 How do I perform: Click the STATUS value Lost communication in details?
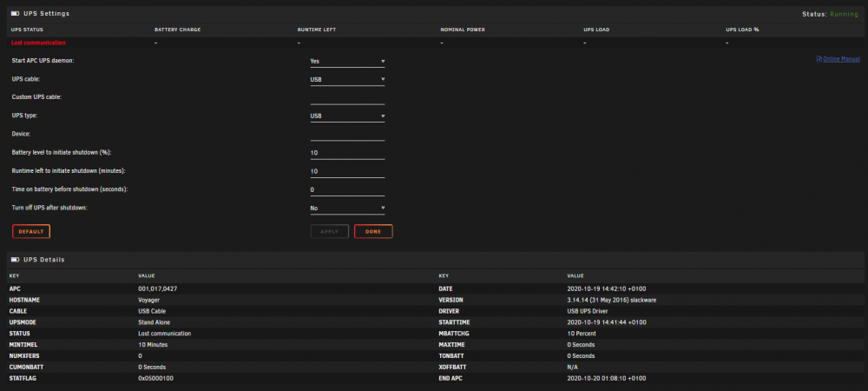164,334
